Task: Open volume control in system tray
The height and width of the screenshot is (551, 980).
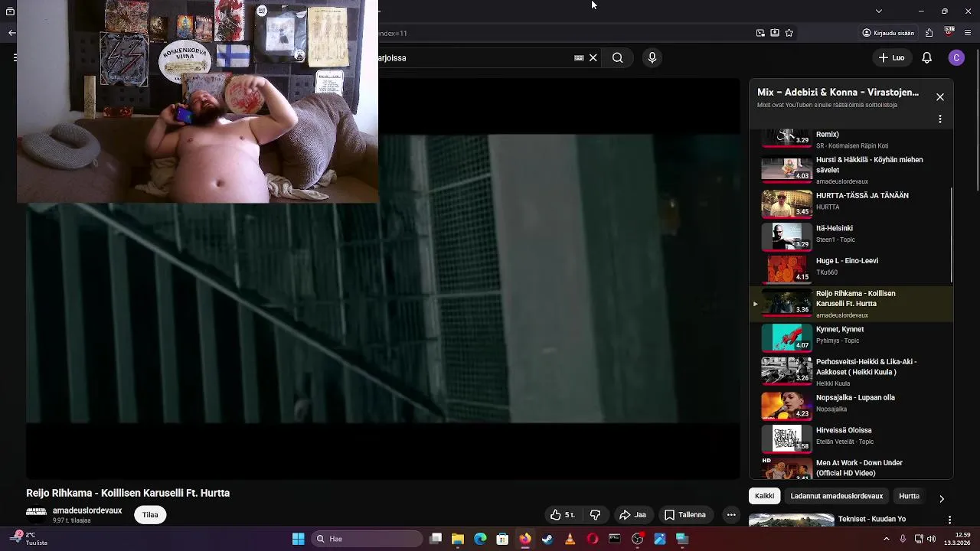Action: pos(932,539)
